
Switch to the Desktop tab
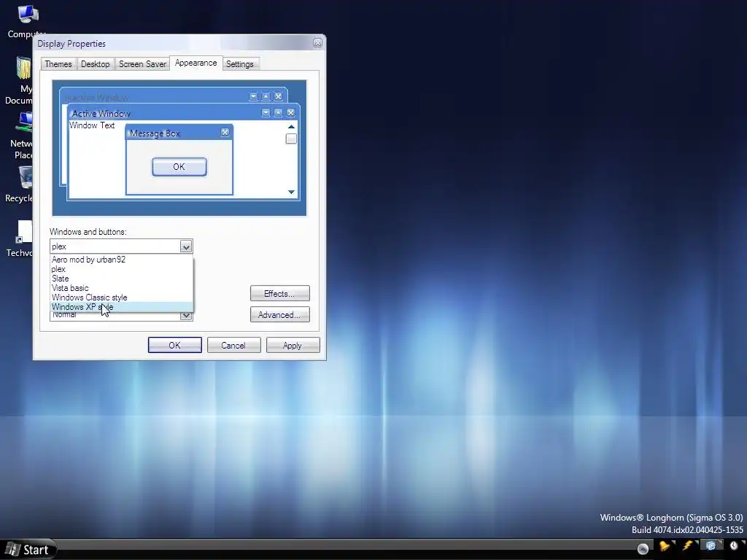coord(96,64)
